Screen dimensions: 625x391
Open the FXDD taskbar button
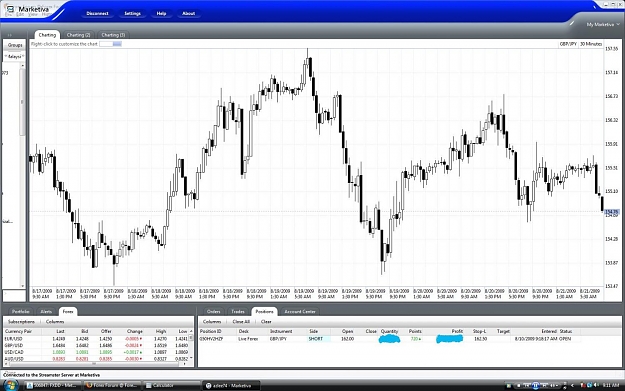pos(53,385)
